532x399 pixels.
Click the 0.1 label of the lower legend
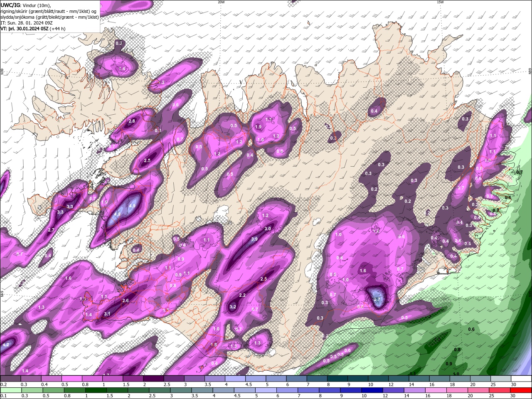3,396
